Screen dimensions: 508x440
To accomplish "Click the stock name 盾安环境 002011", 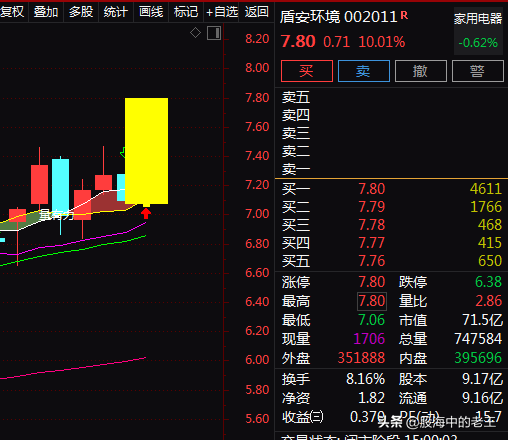I will click(338, 17).
